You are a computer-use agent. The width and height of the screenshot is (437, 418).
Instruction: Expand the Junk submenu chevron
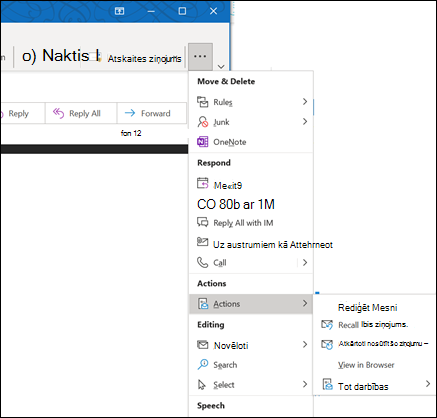click(305, 122)
